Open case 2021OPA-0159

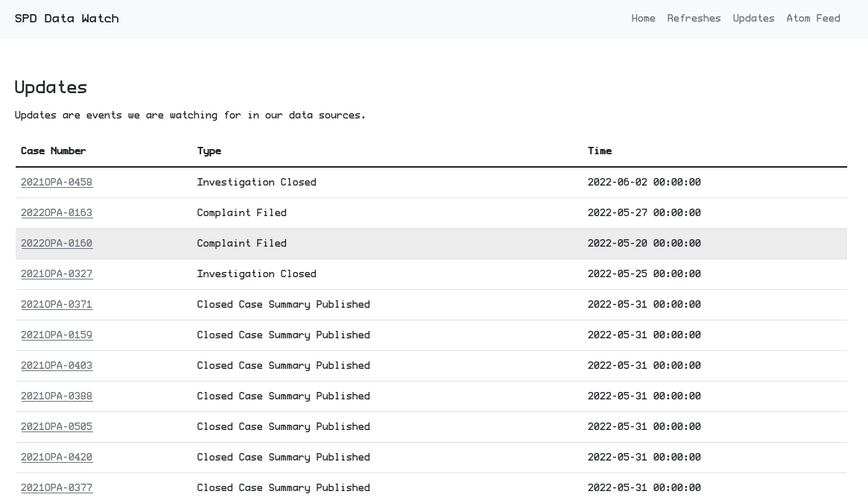coord(57,335)
